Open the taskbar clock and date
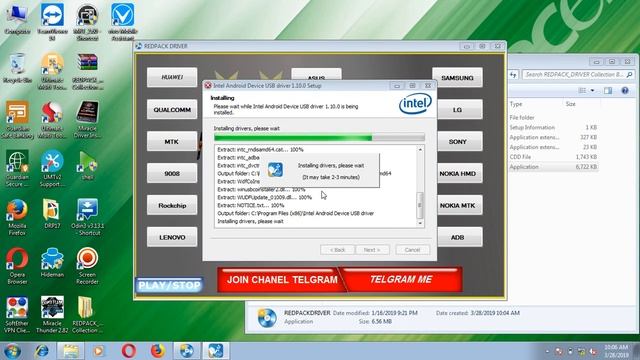 coord(616,351)
